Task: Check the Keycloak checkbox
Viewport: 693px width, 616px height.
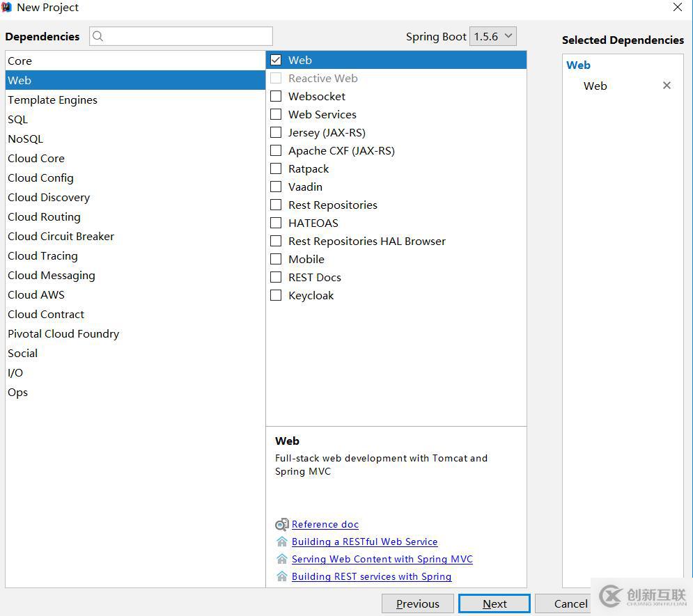Action: coord(276,295)
